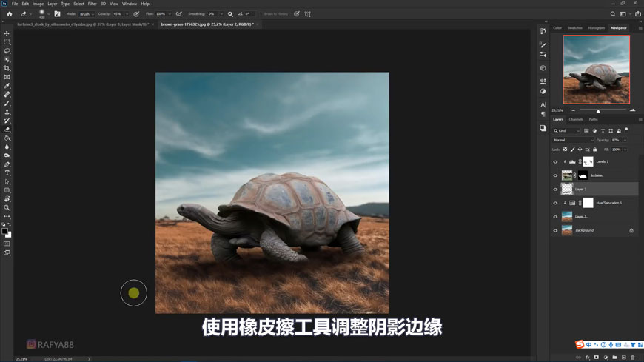Select the Eyedropper tool
Viewport: 644px width, 362px height.
(x=7, y=86)
